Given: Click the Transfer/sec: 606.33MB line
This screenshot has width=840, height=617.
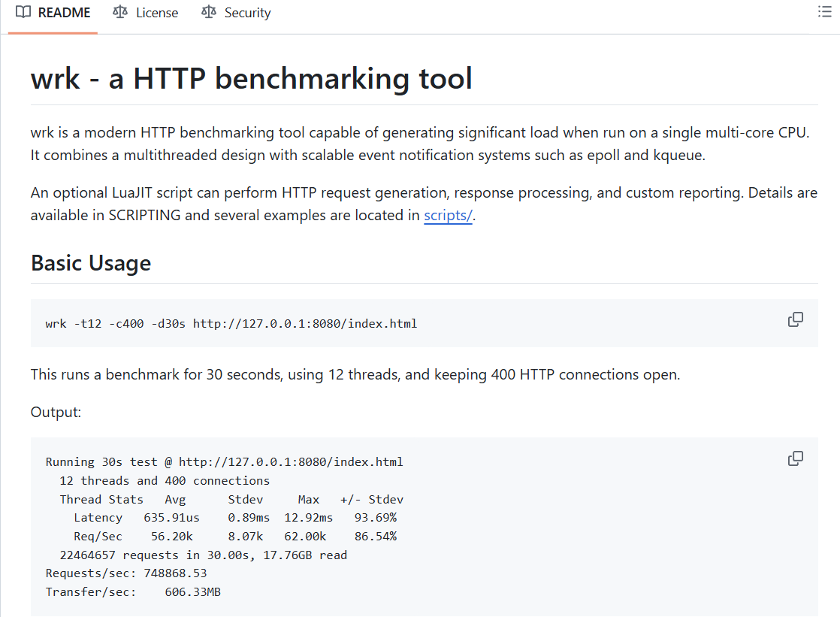Looking at the screenshot, I should (133, 592).
